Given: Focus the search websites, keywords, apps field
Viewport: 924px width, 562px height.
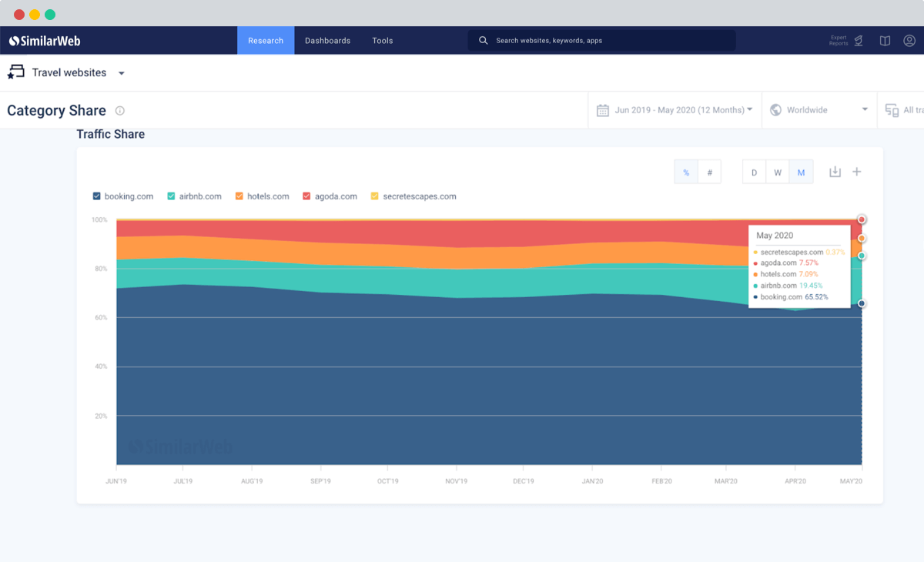Looking at the screenshot, I should click(x=601, y=41).
